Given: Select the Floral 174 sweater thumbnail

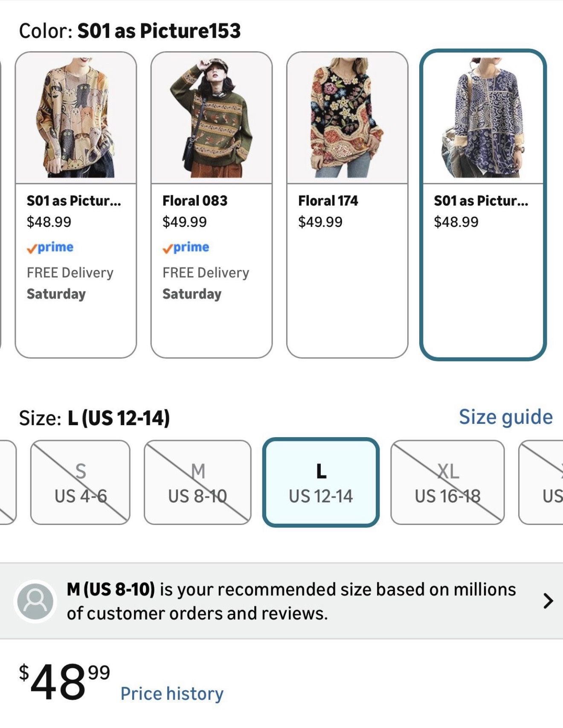Looking at the screenshot, I should click(348, 115).
